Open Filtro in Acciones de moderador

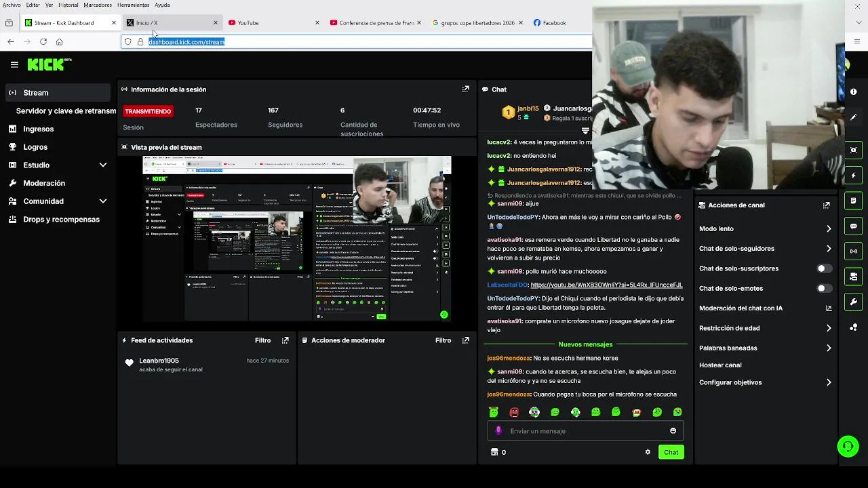pos(443,340)
